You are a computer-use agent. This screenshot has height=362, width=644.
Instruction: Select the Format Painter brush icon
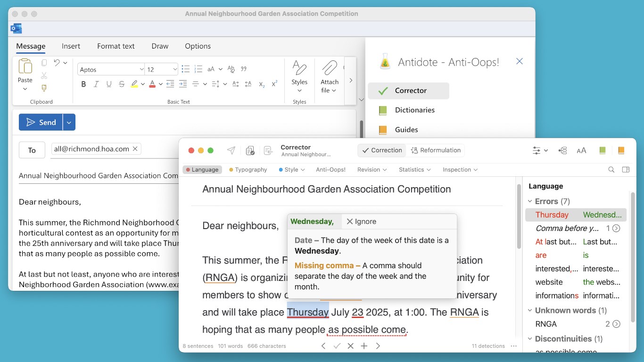click(44, 88)
